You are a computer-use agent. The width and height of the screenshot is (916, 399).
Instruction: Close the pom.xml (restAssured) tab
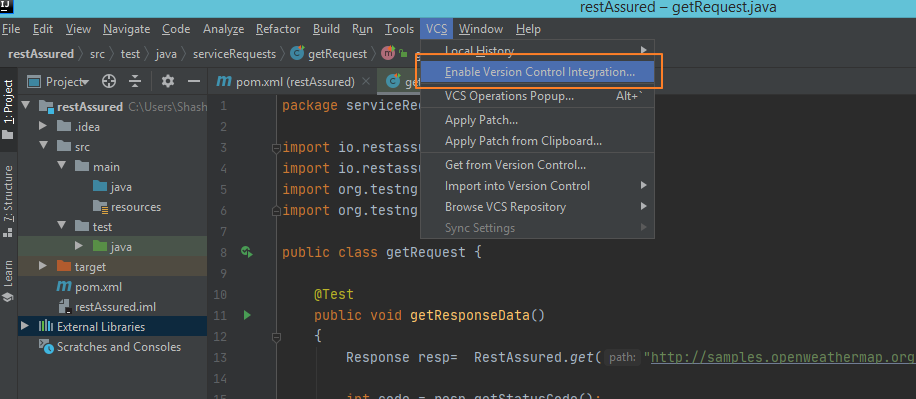(366, 81)
